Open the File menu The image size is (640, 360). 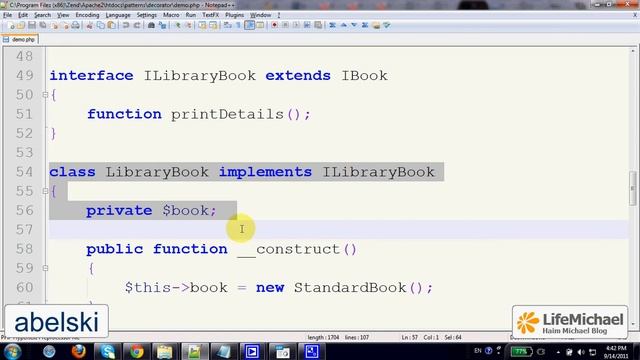point(7,15)
